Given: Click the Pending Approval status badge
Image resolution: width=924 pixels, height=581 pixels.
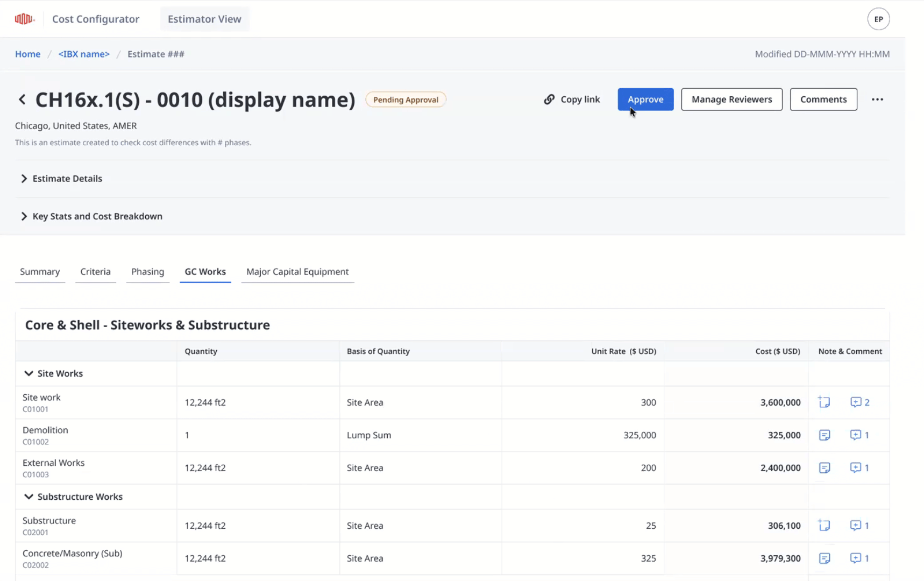Looking at the screenshot, I should [406, 100].
